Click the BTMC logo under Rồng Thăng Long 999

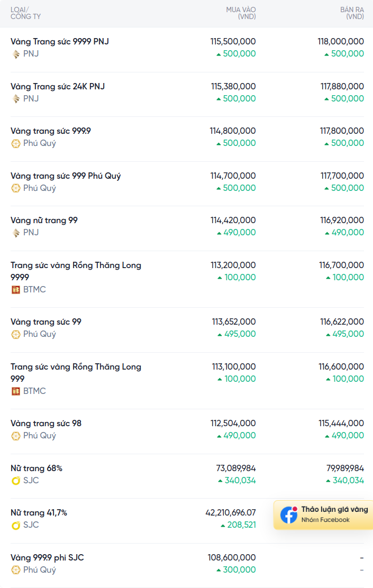tap(16, 391)
